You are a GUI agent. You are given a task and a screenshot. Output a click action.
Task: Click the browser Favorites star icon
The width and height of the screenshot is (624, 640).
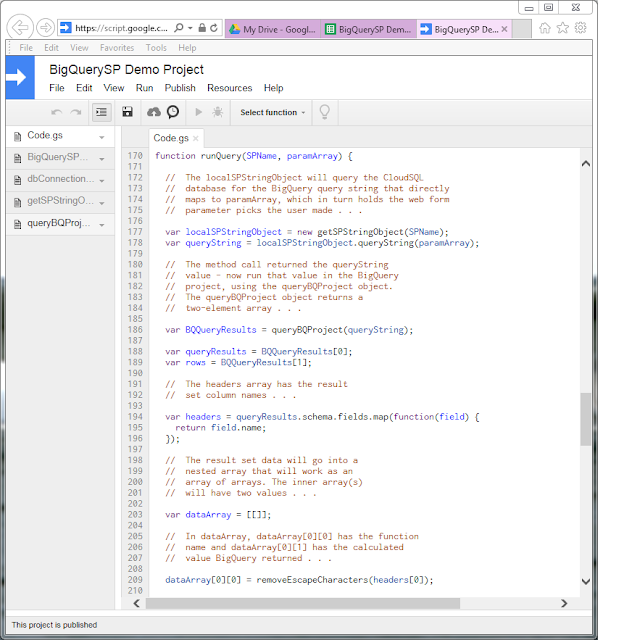pos(562,28)
